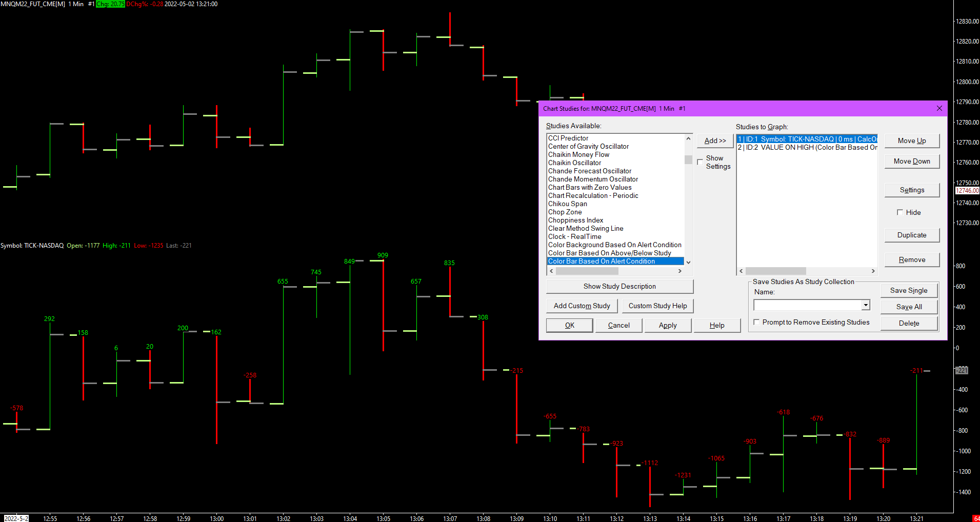
Task: Click Studies to Graph horizontal scrollbar thumb
Action: pos(775,271)
